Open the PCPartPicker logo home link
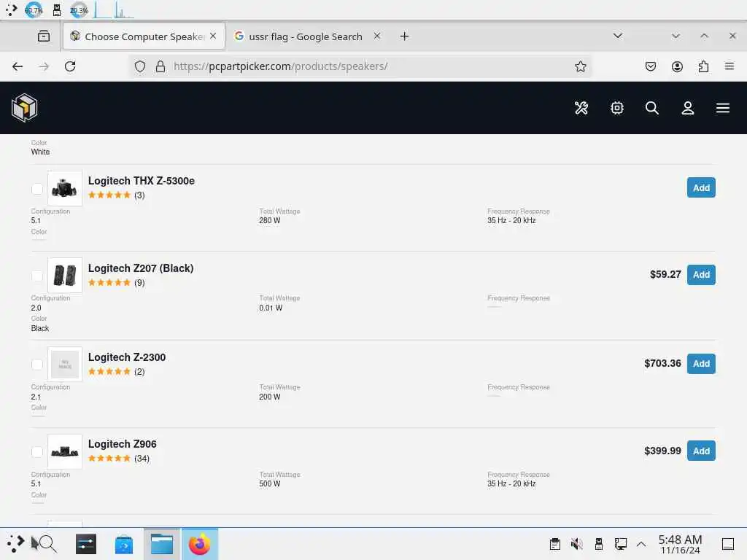 [x=24, y=108]
